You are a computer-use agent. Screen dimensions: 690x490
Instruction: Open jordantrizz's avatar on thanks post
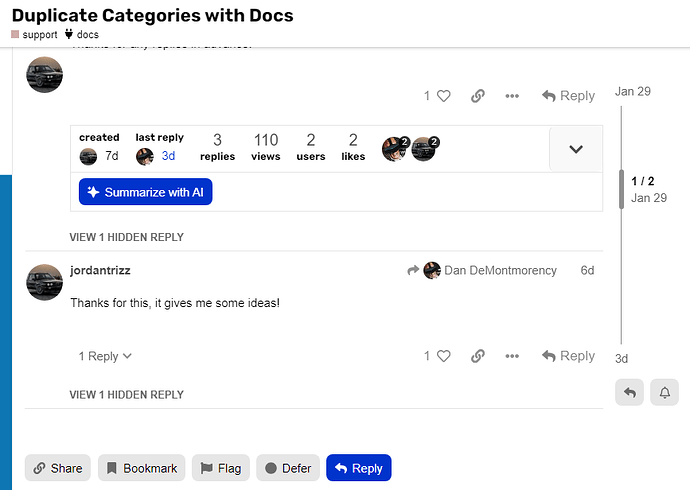coord(44,282)
